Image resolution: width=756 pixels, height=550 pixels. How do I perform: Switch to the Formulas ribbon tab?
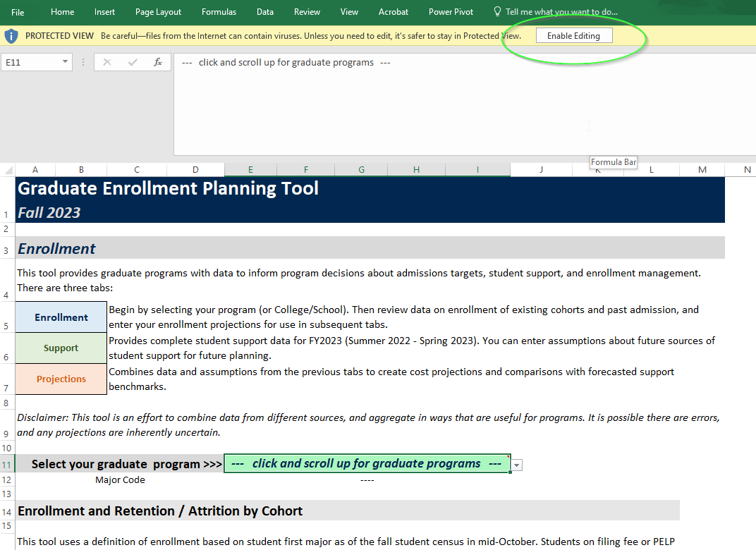tap(219, 12)
